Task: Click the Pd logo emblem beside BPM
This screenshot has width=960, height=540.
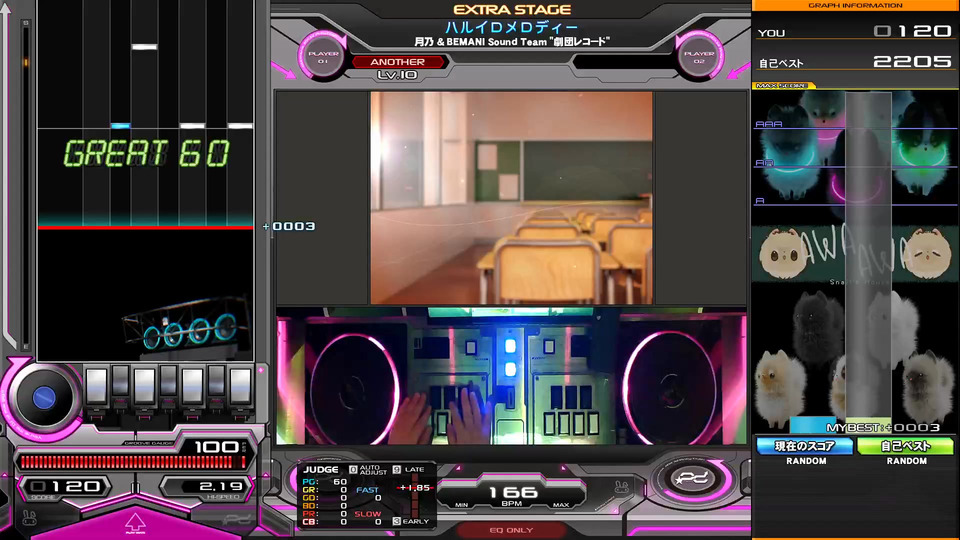Action: click(x=691, y=479)
